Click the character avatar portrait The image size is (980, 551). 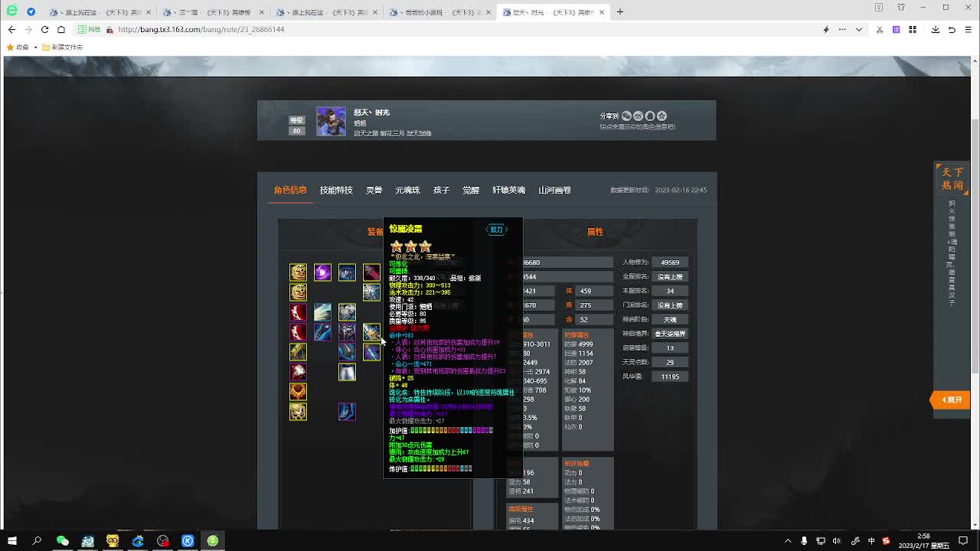point(331,121)
